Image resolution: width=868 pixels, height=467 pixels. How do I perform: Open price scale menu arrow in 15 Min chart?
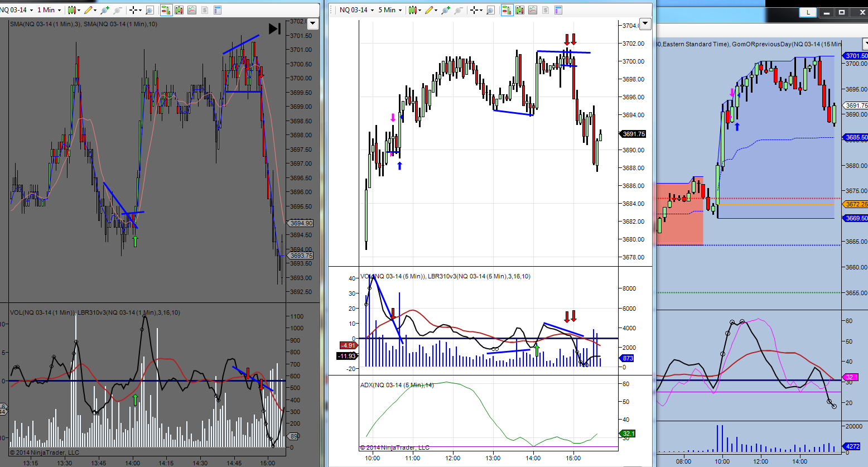[865, 44]
